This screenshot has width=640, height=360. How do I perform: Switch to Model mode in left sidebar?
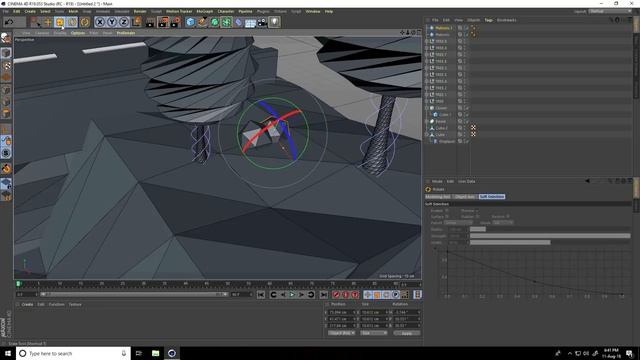pos(6,53)
